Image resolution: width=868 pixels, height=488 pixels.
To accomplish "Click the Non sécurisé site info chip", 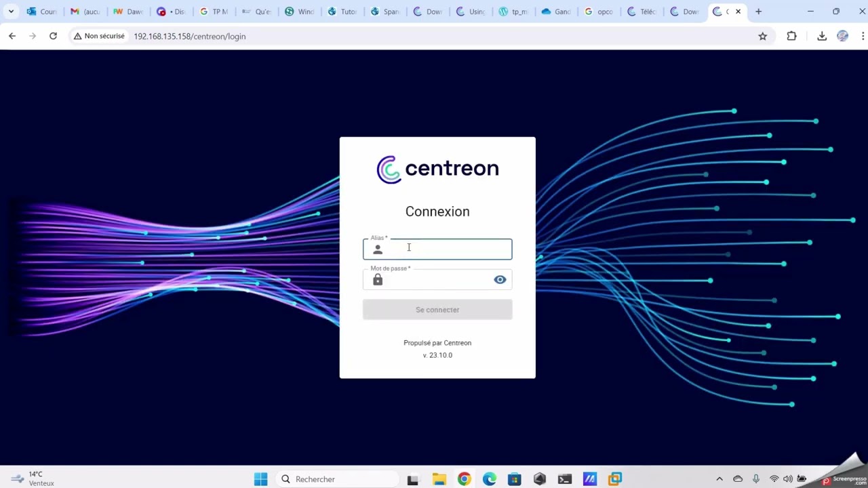I will coord(99,36).
